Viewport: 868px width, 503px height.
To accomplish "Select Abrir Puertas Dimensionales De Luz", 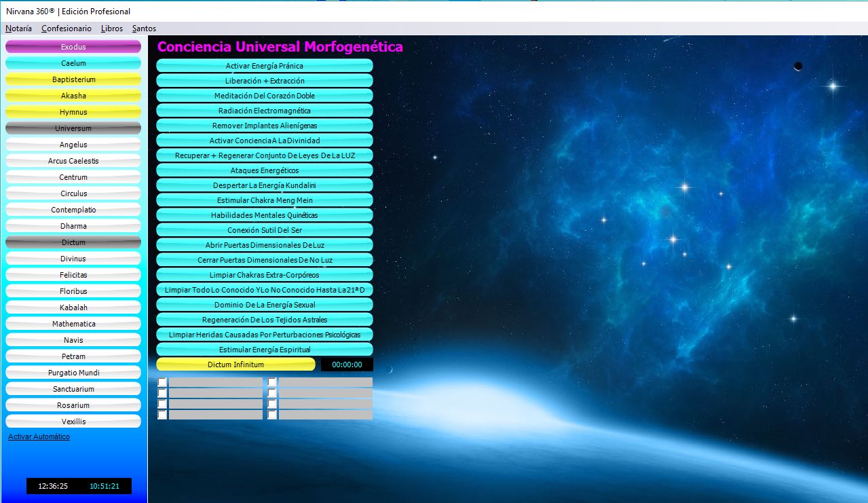I will coord(265,245).
